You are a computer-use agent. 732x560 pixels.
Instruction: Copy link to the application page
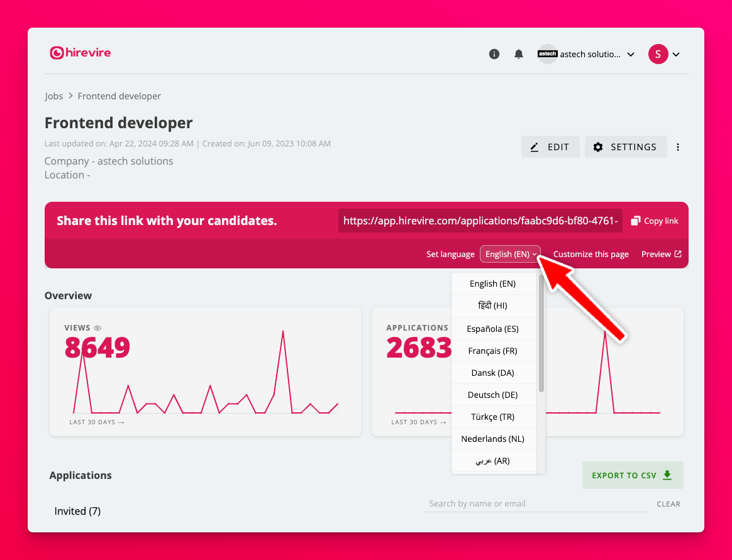655,221
